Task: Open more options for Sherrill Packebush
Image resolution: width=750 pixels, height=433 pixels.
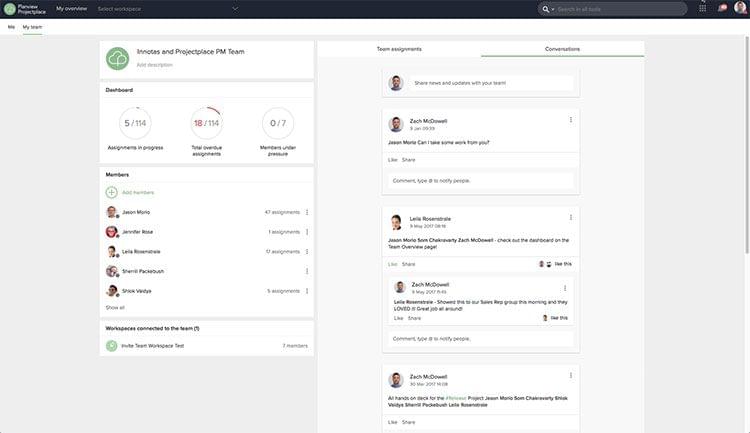Action: [307, 271]
